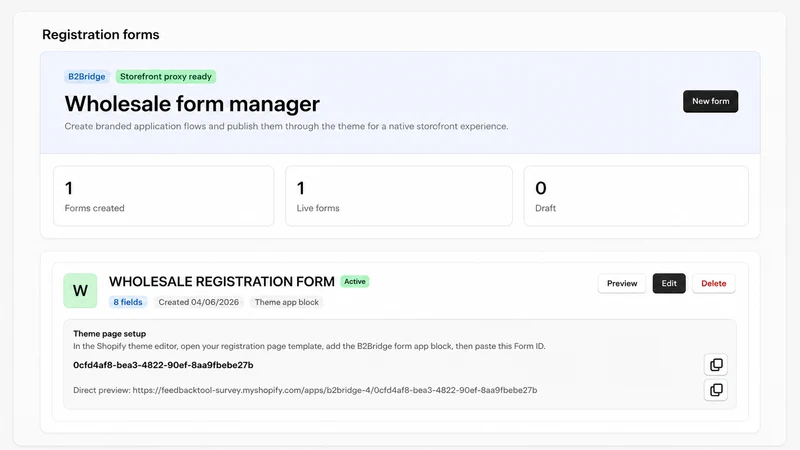Click the Registration forms page heading
Screen dimensions: 800x450
(101, 35)
